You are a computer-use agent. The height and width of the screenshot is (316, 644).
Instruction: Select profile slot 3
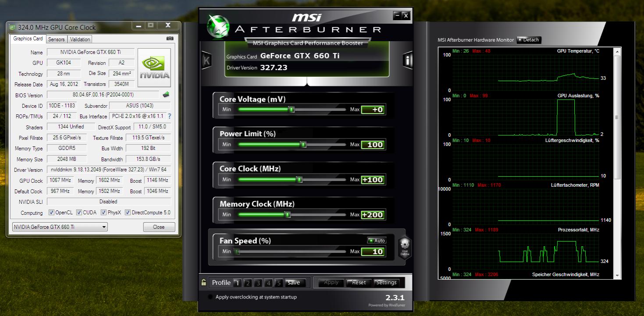(258, 283)
